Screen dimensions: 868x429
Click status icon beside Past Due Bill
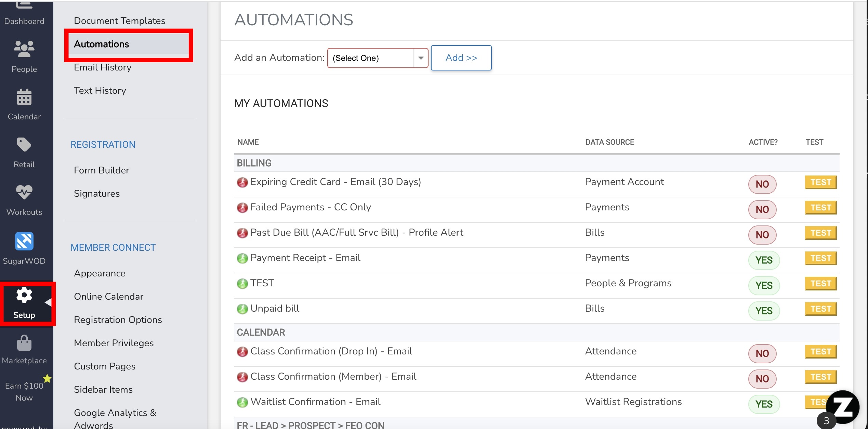pyautogui.click(x=242, y=233)
